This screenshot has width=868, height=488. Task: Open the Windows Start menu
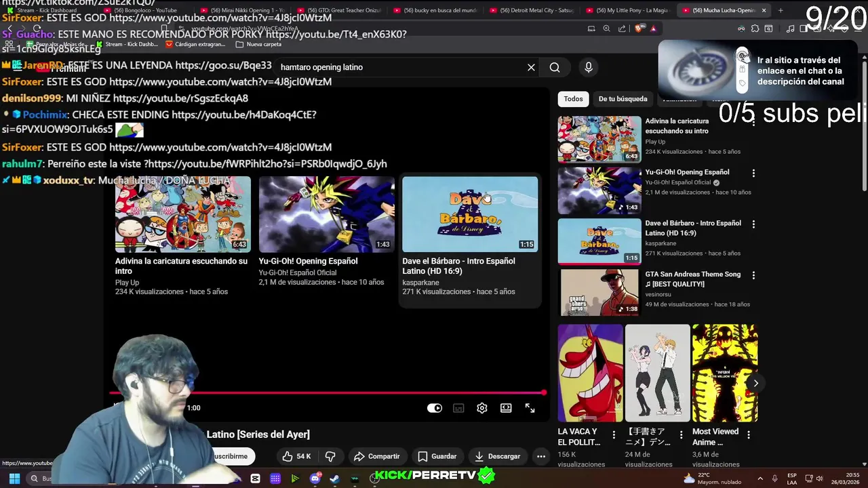(x=14, y=479)
